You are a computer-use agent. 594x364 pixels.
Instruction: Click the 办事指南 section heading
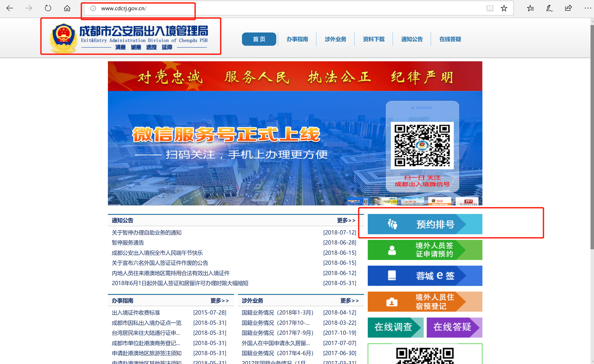[123, 301]
